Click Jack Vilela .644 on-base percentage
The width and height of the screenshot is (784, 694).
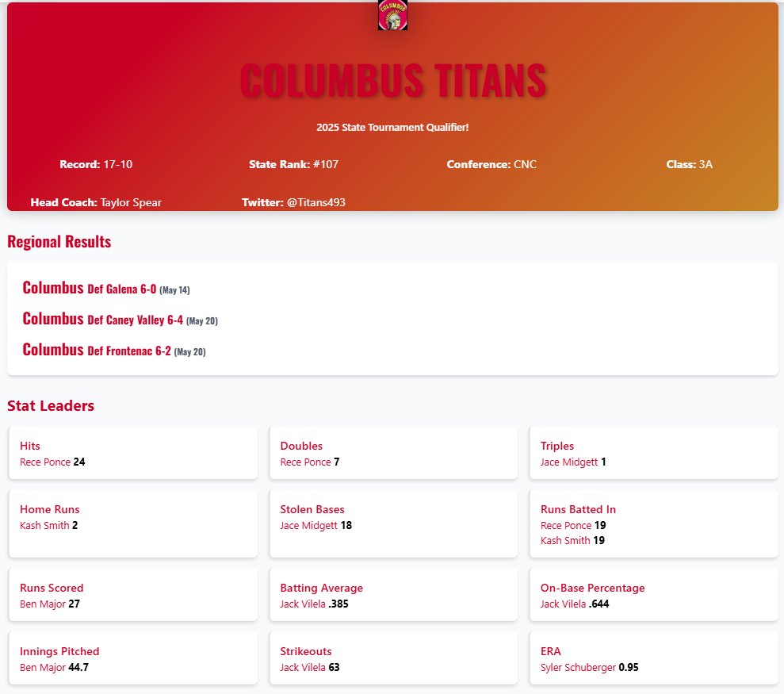pos(575,604)
